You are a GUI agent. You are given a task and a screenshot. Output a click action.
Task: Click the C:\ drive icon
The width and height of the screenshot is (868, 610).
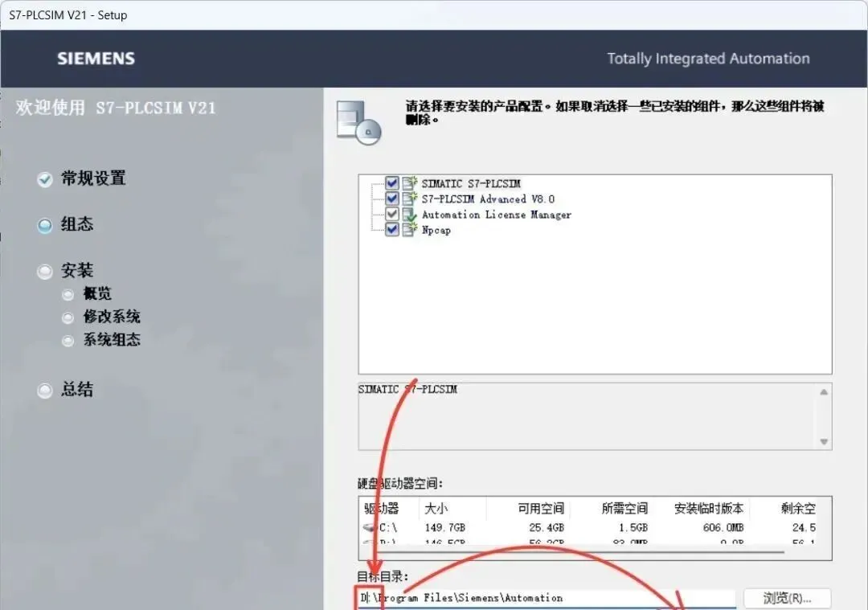(370, 527)
